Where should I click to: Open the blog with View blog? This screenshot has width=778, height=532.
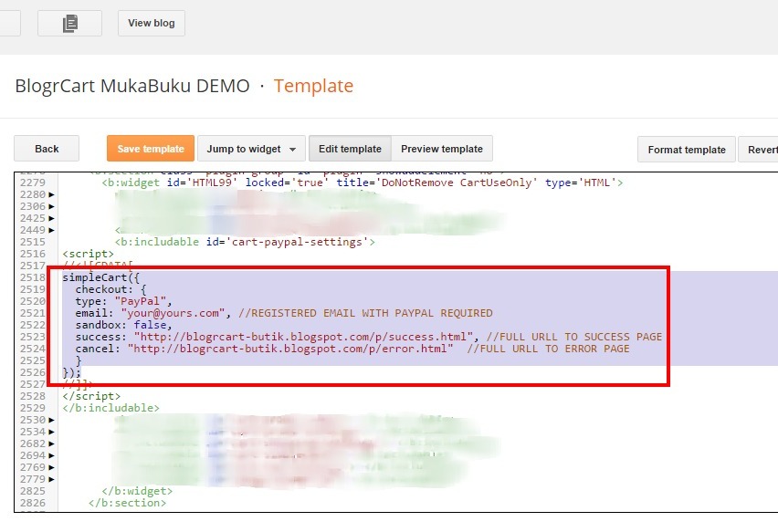coord(151,23)
